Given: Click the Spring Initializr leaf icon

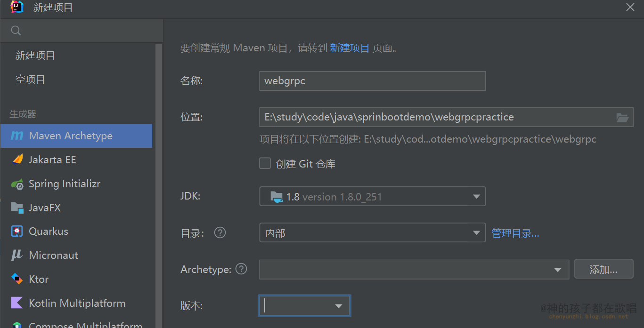Looking at the screenshot, I should point(17,184).
